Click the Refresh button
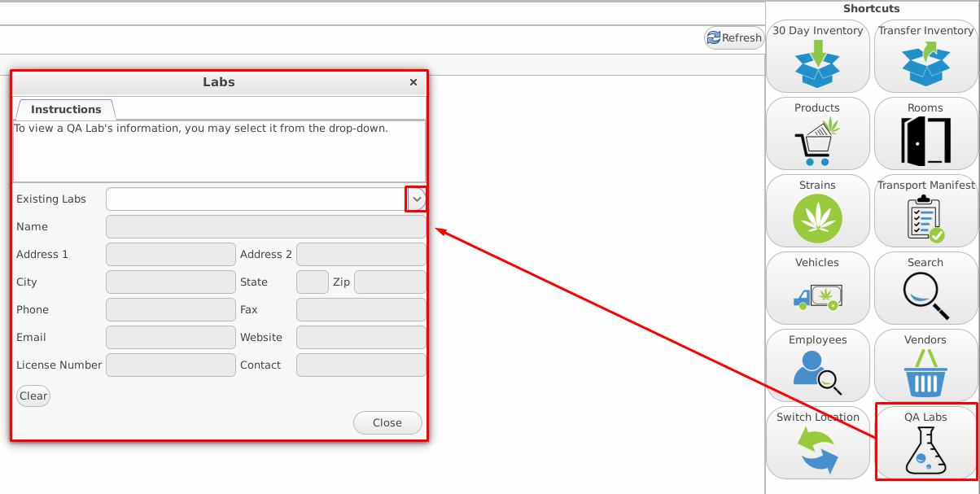 tap(734, 37)
